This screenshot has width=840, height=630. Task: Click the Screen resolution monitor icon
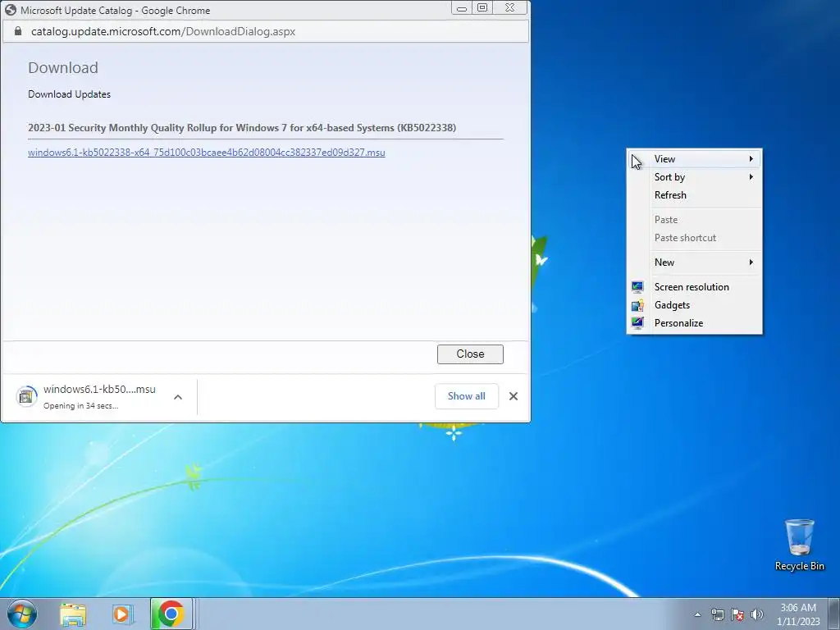637,287
